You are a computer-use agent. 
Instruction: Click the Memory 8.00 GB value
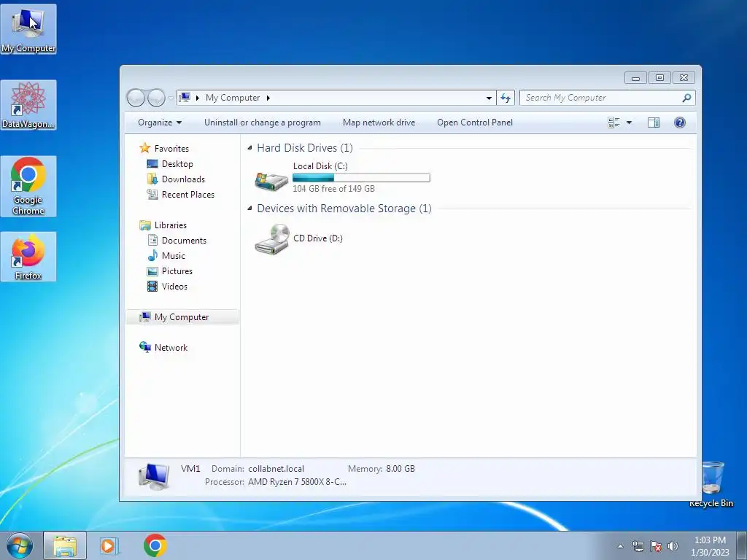coord(400,469)
